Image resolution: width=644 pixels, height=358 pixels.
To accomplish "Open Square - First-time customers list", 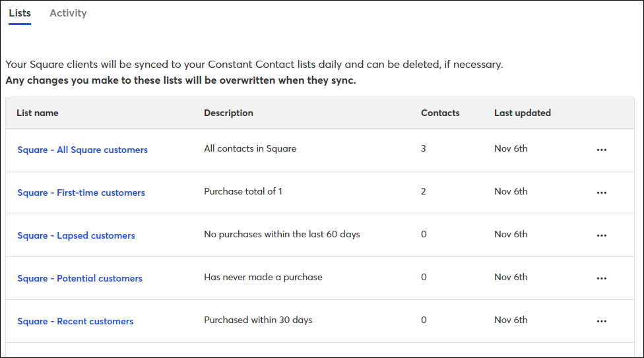I will [81, 193].
